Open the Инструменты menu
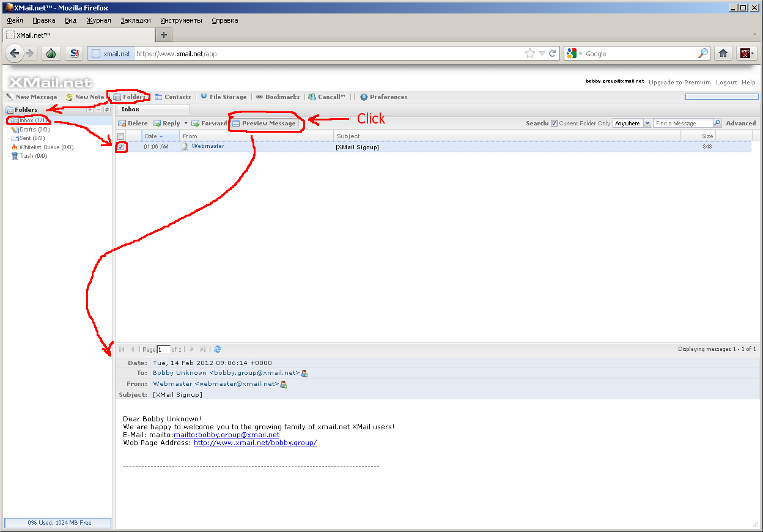This screenshot has width=763, height=532. pos(181,20)
